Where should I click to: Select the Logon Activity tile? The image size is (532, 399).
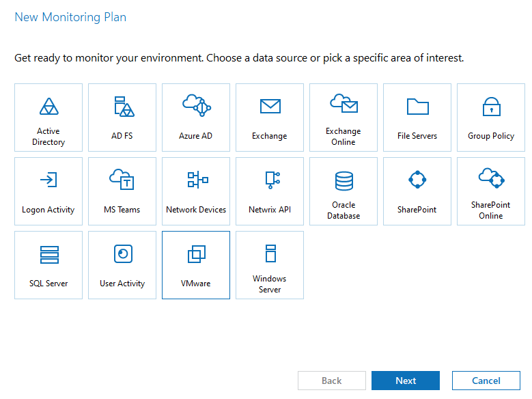[x=48, y=191]
